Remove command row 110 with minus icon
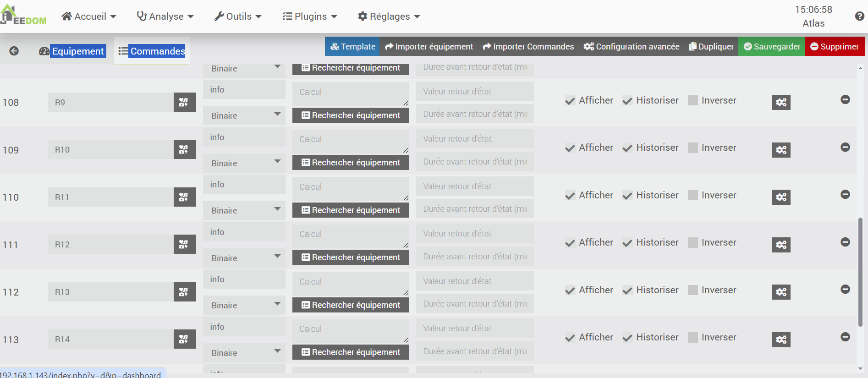The height and width of the screenshot is (378, 868). [846, 194]
